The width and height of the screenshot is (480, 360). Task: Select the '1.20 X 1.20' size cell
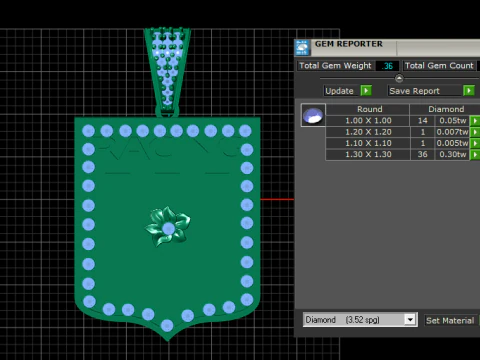(x=368, y=132)
